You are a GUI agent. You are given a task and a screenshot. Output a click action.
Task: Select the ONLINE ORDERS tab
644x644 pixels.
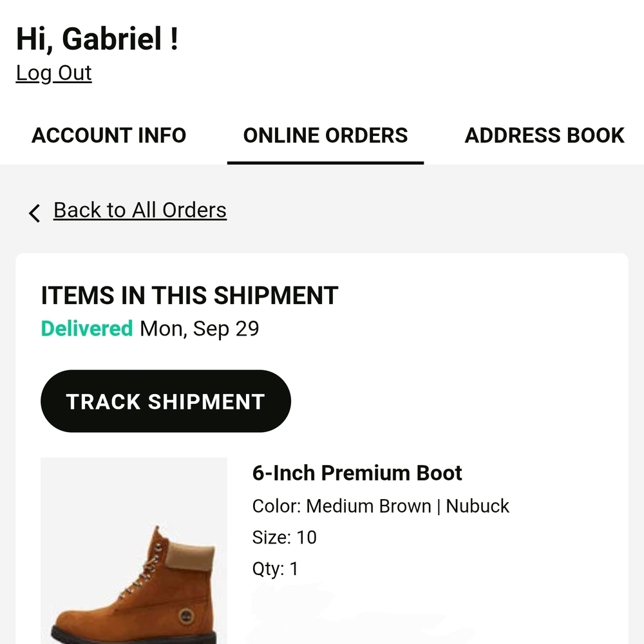pyautogui.click(x=325, y=135)
